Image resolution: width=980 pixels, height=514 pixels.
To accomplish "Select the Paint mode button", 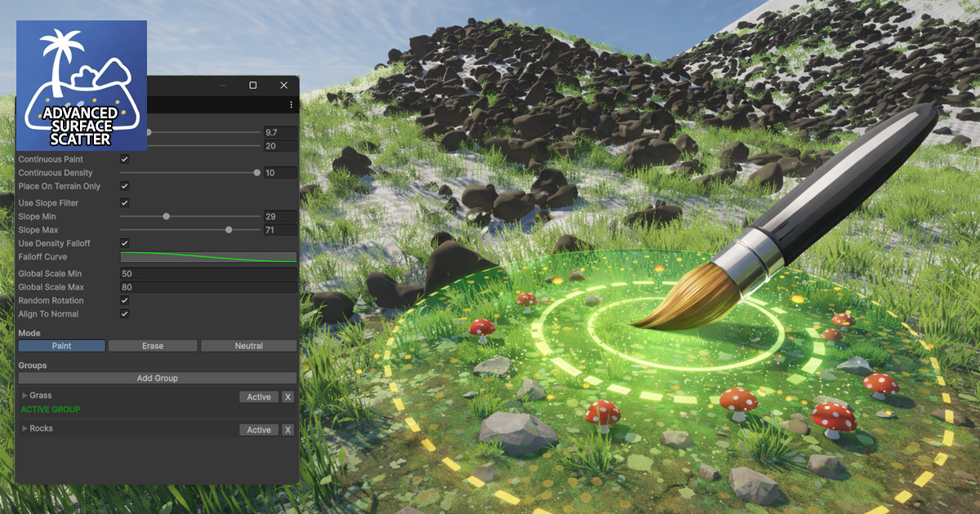I will click(x=61, y=345).
